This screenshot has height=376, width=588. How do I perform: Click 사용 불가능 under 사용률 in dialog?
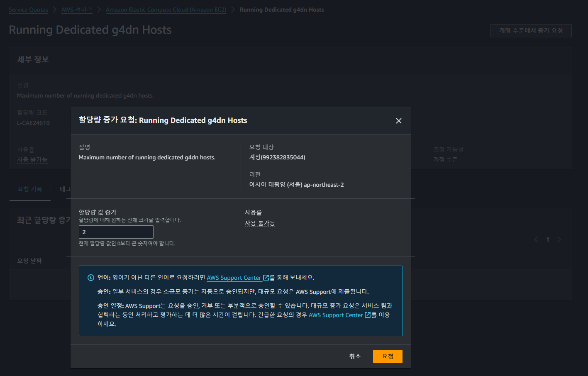260,223
